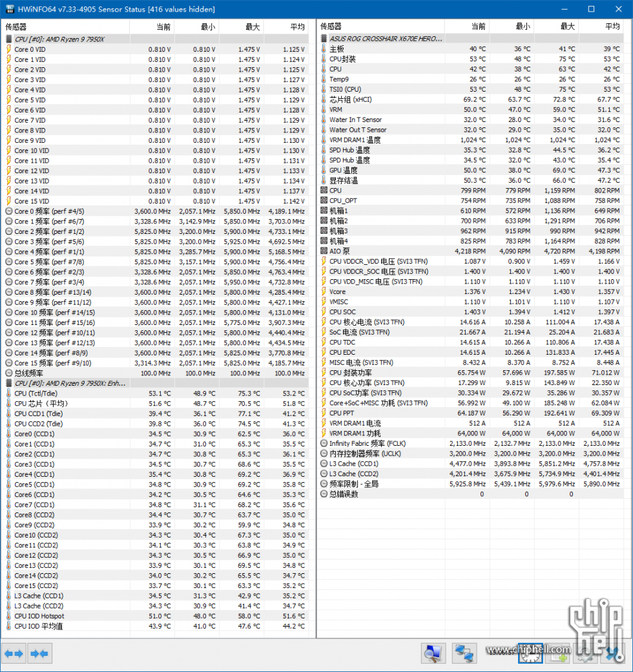
Task: Click the clock icon beside L3 Cache (CCD1) frequency
Action: [324, 464]
